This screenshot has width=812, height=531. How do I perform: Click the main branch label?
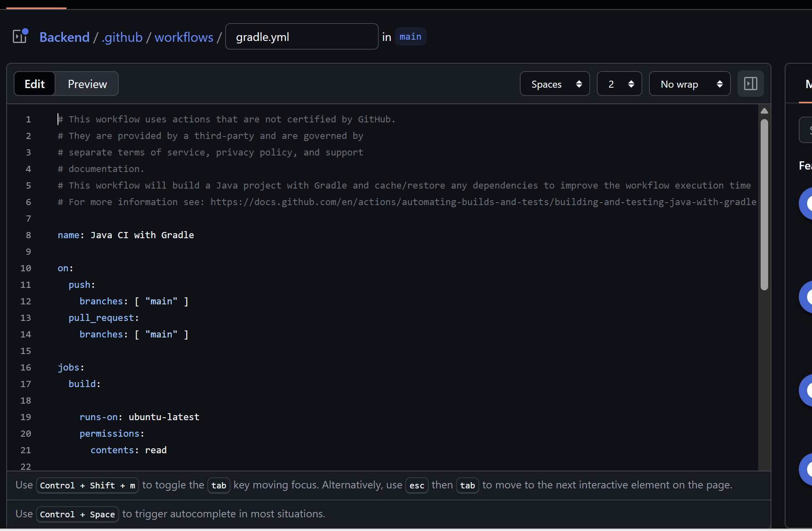pyautogui.click(x=410, y=37)
